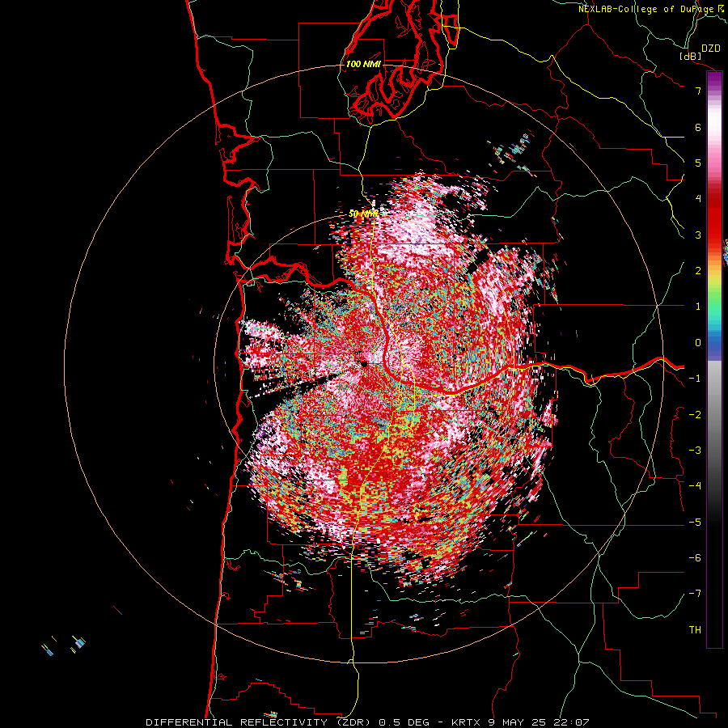Click the -5 value on color scale
Image resolution: width=728 pixels, height=728 pixels.
pyautogui.click(x=695, y=523)
